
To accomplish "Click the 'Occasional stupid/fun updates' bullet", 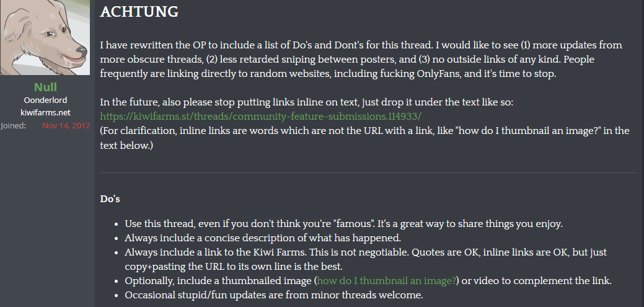I will pyautogui.click(x=273, y=295).
